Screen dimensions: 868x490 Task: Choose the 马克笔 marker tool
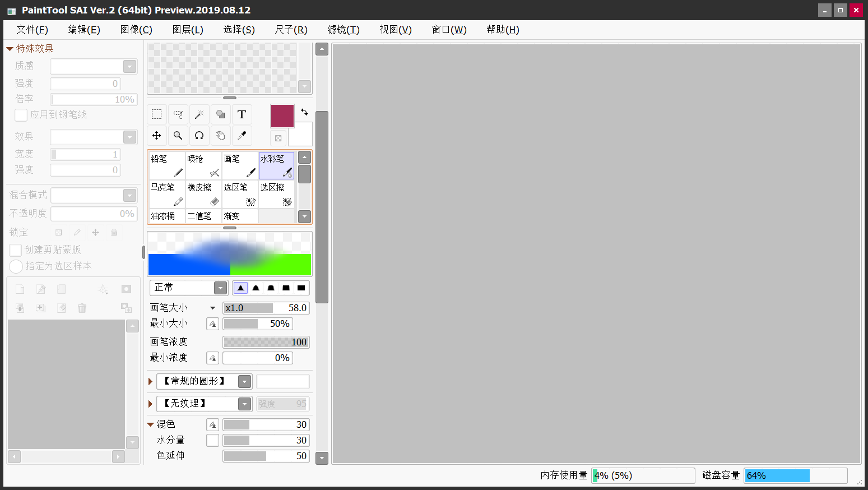tap(167, 194)
